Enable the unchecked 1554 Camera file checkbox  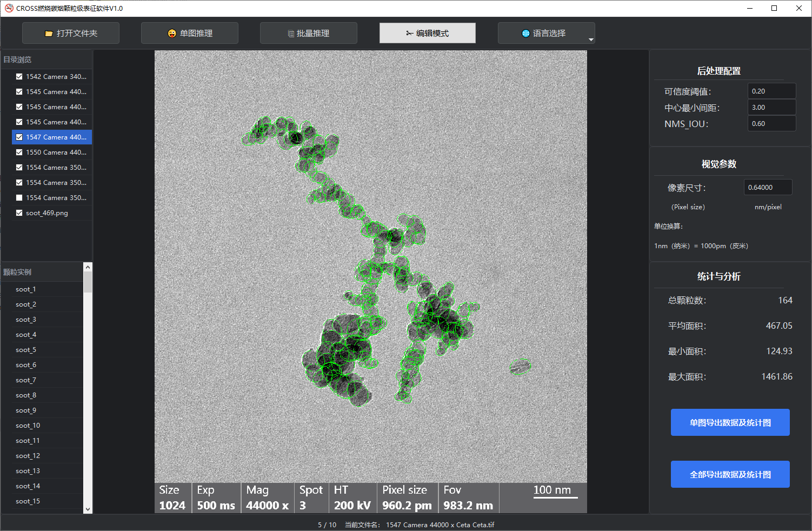[x=19, y=198]
